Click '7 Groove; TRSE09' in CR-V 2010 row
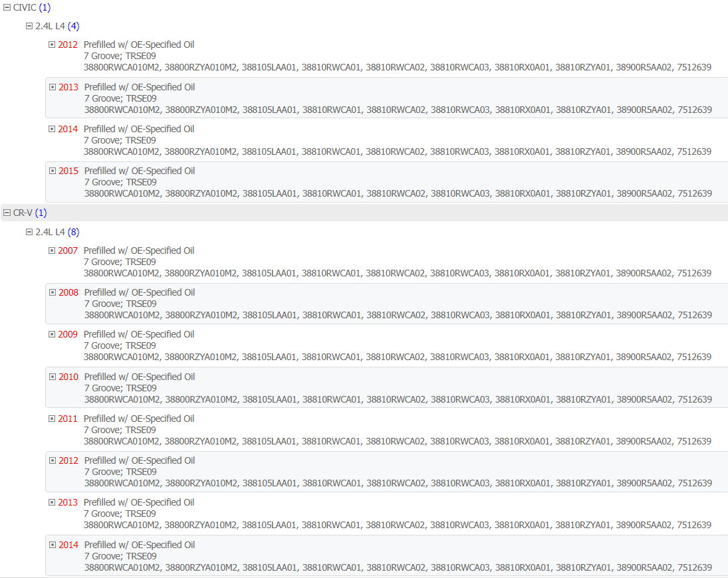Image resolution: width=728 pixels, height=578 pixels. click(x=120, y=388)
